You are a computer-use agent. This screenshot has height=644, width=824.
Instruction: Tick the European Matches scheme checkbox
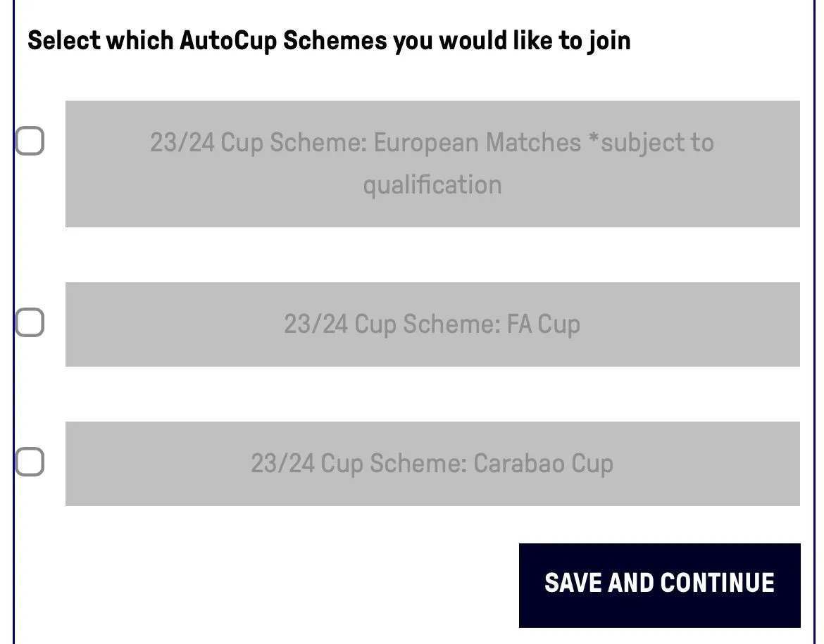click(x=30, y=141)
